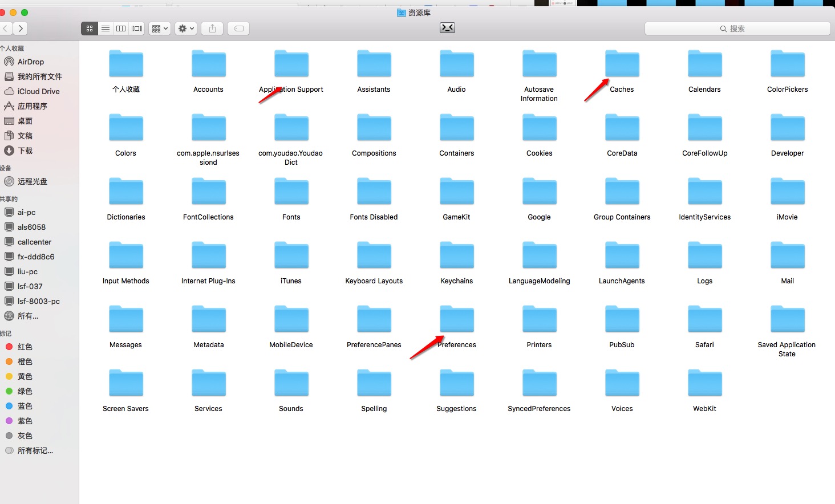Select AirDrop in the sidebar
The width and height of the screenshot is (835, 504).
[x=31, y=62]
